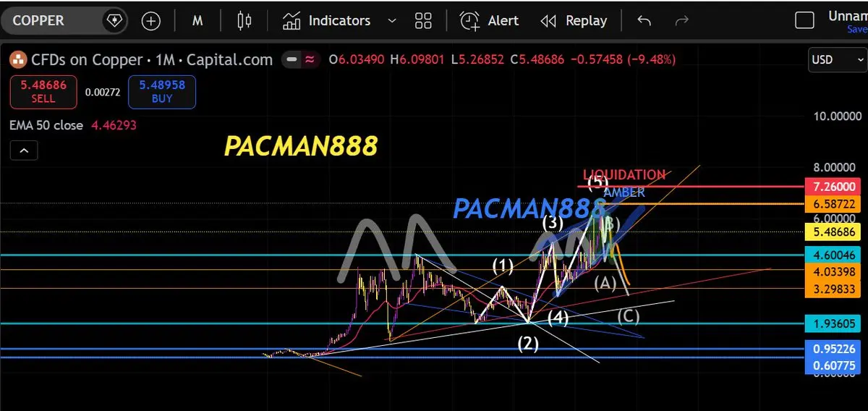The image size is (868, 411).
Task: Select the LIQUIDATION text drawing
Action: pyautogui.click(x=624, y=174)
